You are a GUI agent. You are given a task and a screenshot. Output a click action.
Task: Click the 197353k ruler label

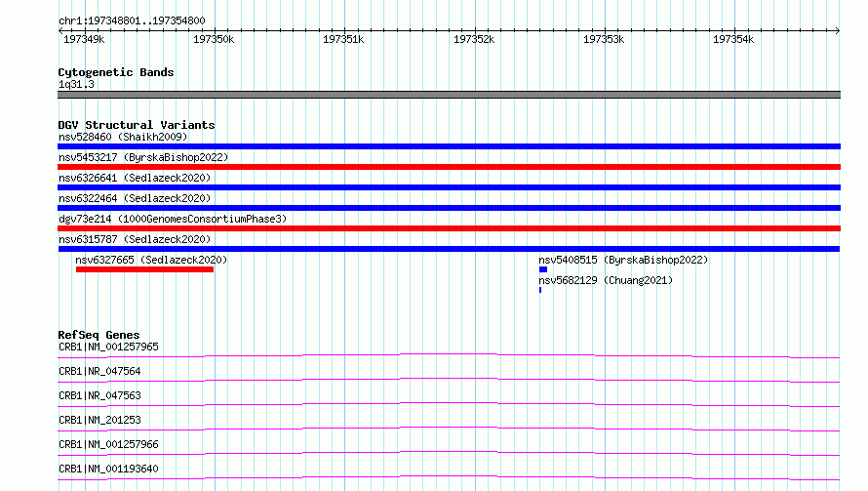604,39
